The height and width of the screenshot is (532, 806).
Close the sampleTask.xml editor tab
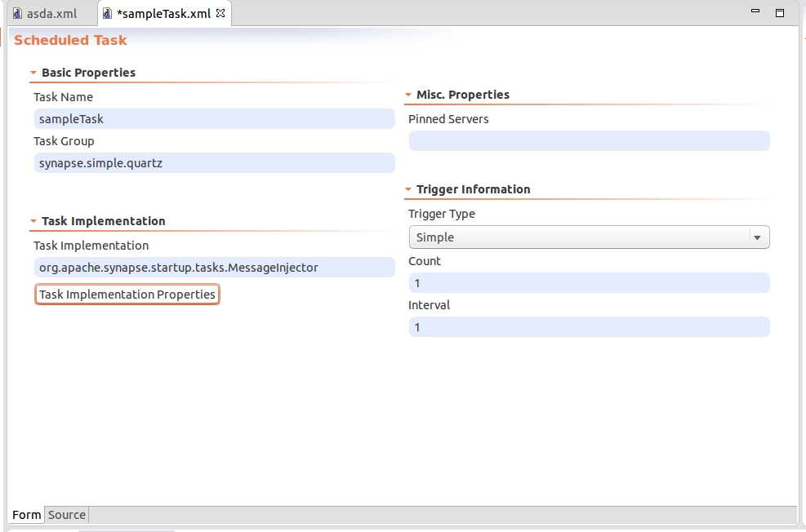coord(220,13)
